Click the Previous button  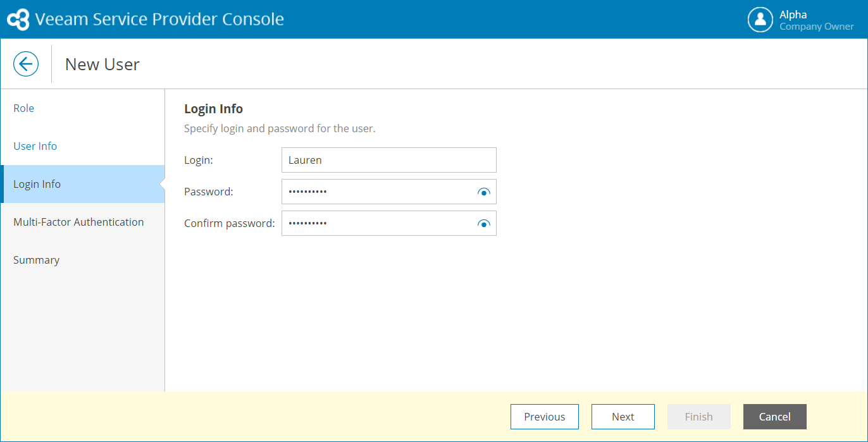point(544,417)
